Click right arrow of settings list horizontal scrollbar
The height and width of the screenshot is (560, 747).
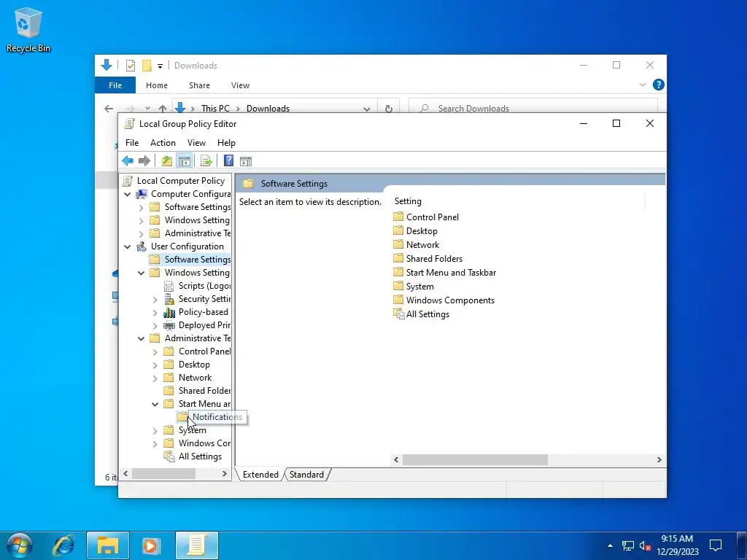click(x=659, y=459)
